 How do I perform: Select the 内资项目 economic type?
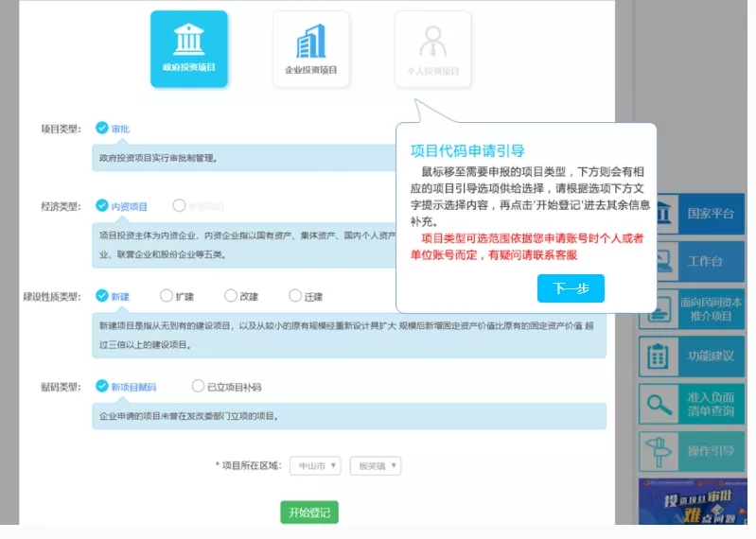point(121,206)
